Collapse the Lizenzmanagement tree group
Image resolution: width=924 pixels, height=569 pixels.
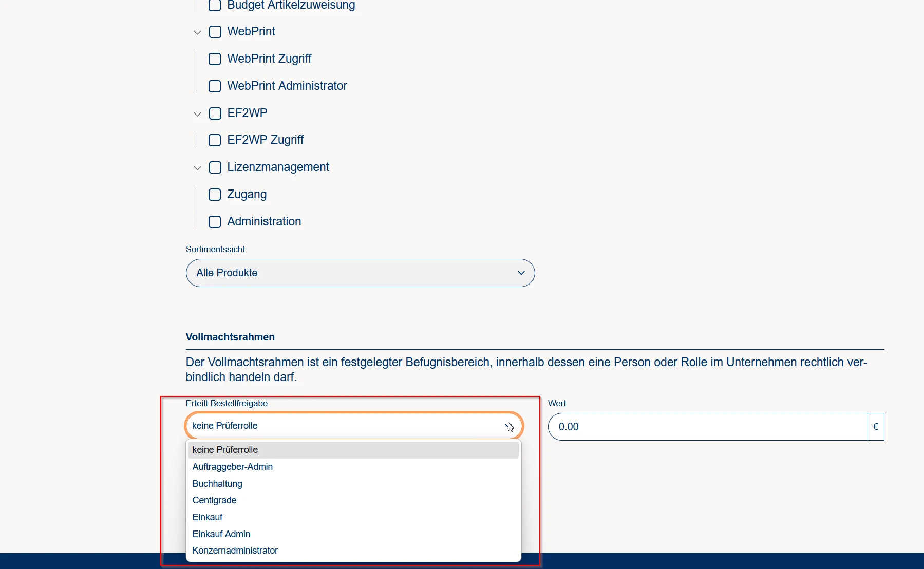197,168
